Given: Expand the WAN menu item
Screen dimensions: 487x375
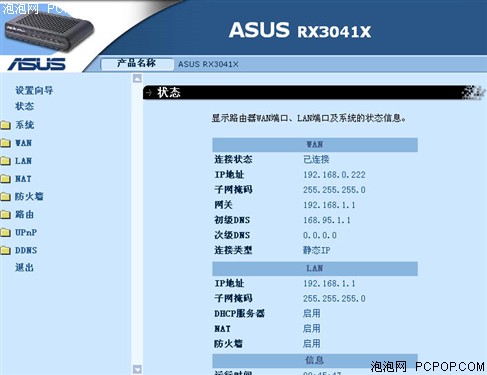Looking at the screenshot, I should pos(23,143).
